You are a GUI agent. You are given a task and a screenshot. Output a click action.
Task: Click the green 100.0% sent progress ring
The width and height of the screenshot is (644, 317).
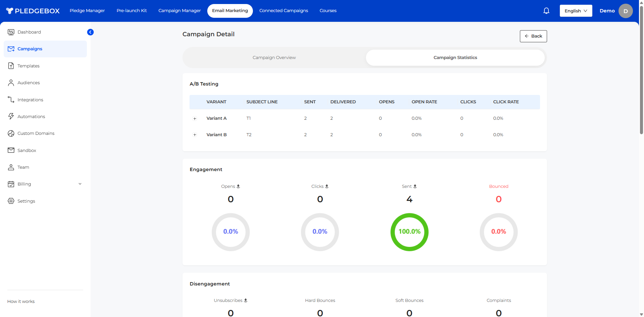click(x=409, y=232)
